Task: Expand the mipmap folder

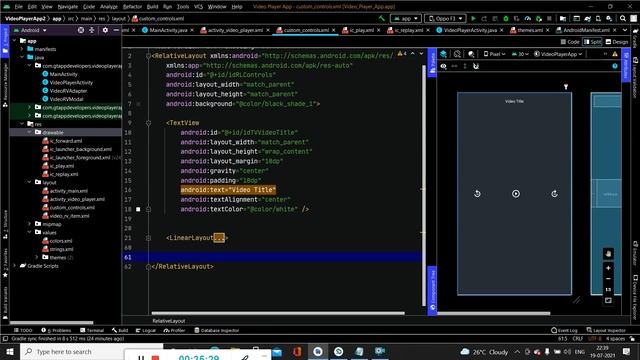Action: pos(29,224)
